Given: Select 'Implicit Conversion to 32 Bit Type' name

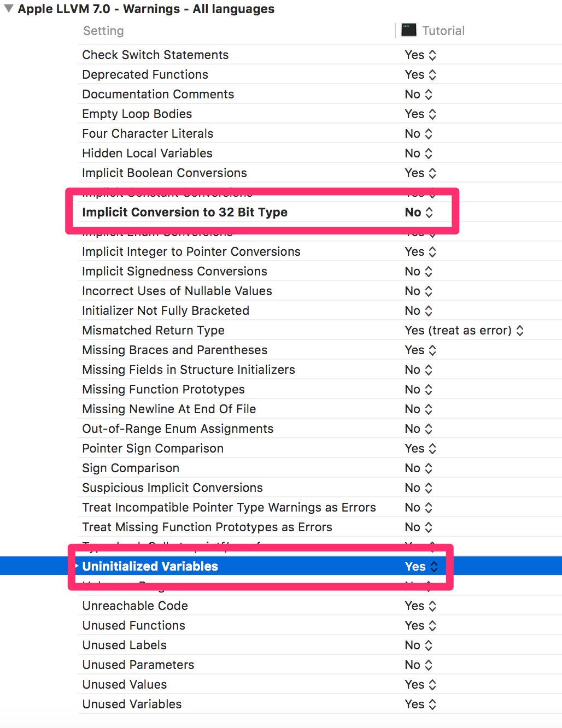Looking at the screenshot, I should 185,212.
